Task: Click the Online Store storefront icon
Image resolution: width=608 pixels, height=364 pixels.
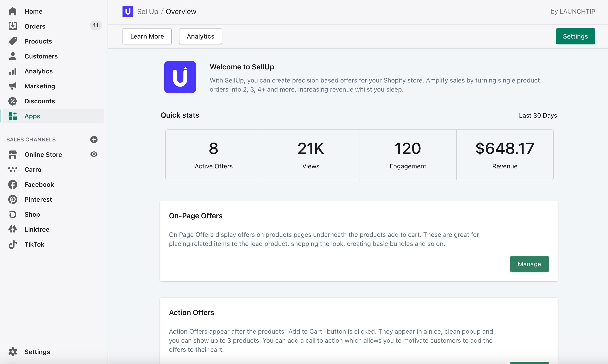Action: click(12, 155)
